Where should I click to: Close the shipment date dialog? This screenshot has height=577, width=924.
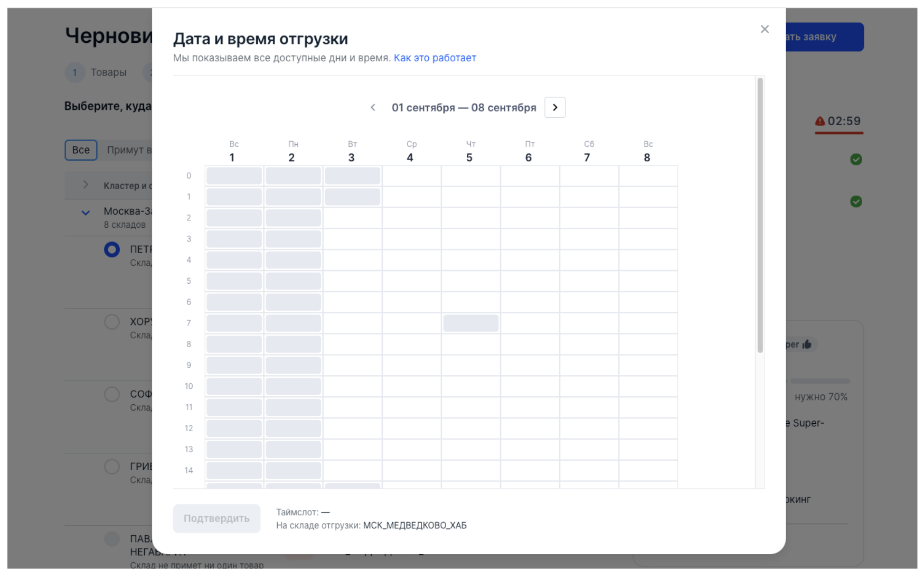(764, 30)
